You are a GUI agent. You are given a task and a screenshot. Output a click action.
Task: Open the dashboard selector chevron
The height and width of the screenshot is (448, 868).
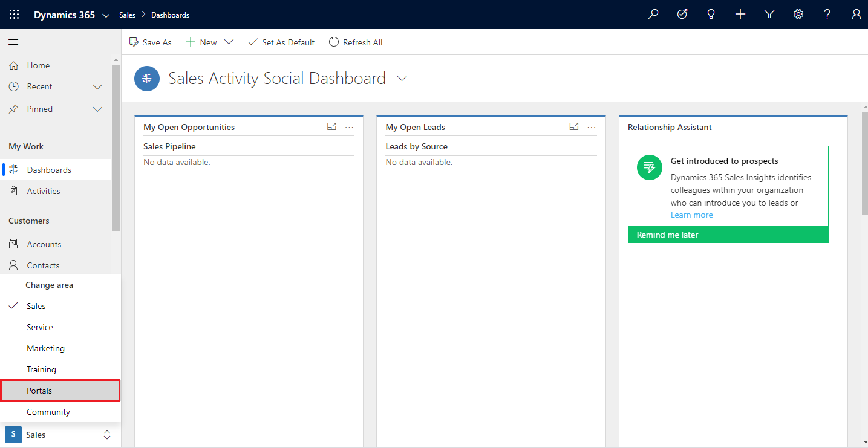tap(402, 79)
